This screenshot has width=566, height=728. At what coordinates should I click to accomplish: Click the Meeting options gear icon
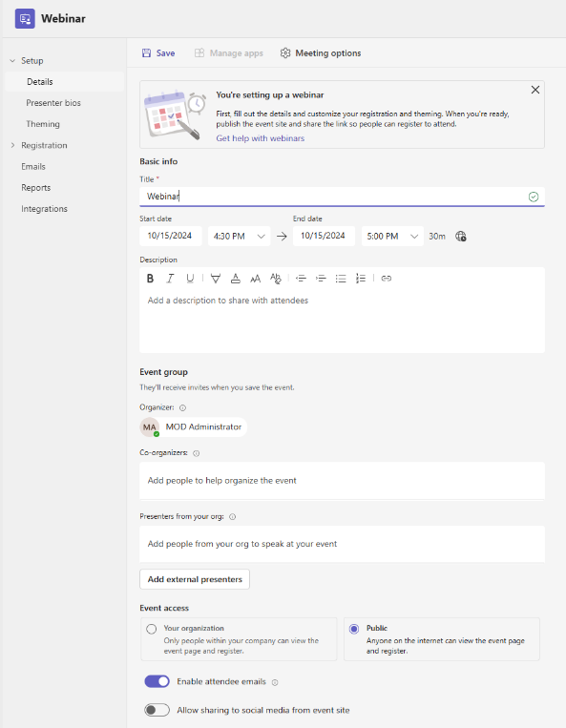tap(285, 52)
